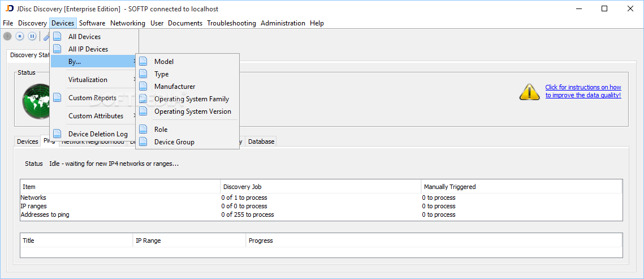Click the icon beside Operating System Version
This screenshot has height=279, width=644.
click(x=143, y=111)
